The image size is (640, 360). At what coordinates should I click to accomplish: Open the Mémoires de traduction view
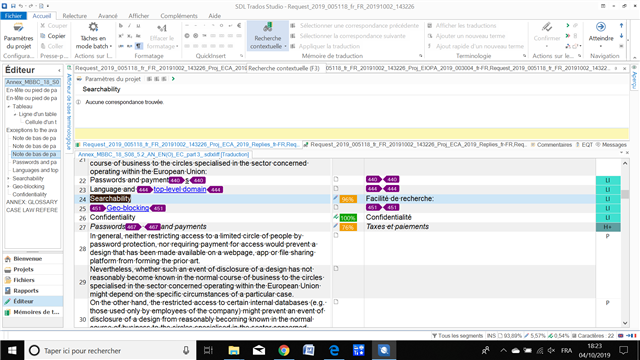tap(33, 312)
